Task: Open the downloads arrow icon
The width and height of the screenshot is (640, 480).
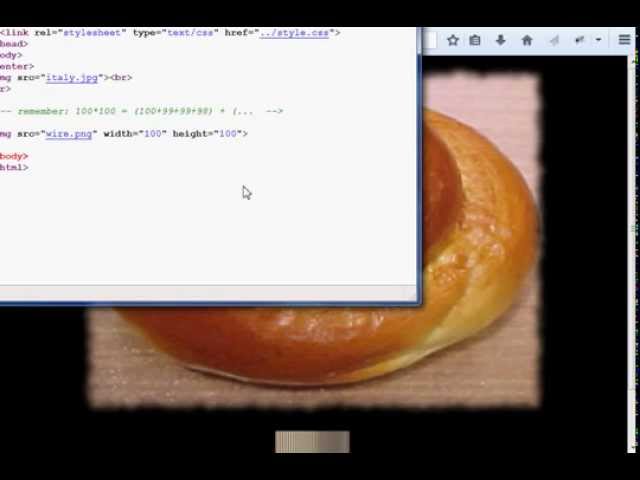Action: coord(501,40)
